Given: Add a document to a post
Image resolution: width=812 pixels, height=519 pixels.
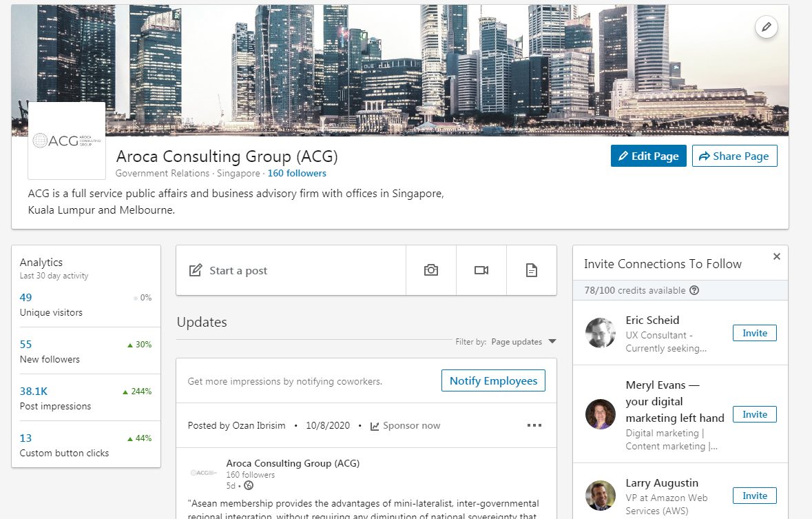Looking at the screenshot, I should click(532, 270).
